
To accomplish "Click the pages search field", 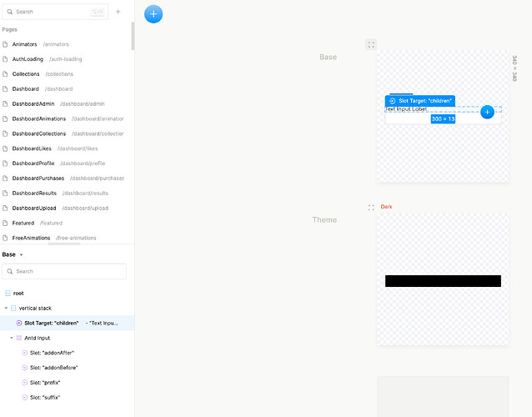I will pyautogui.click(x=55, y=12).
